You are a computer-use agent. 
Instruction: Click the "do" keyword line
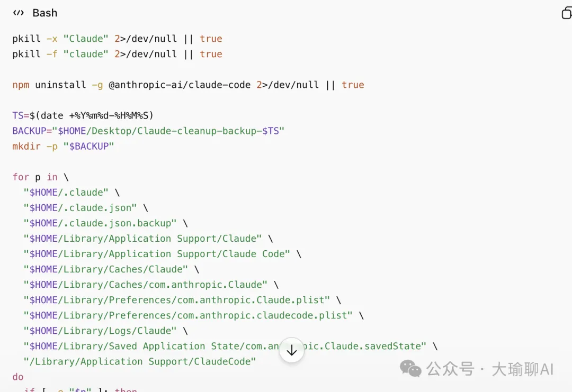click(18, 377)
